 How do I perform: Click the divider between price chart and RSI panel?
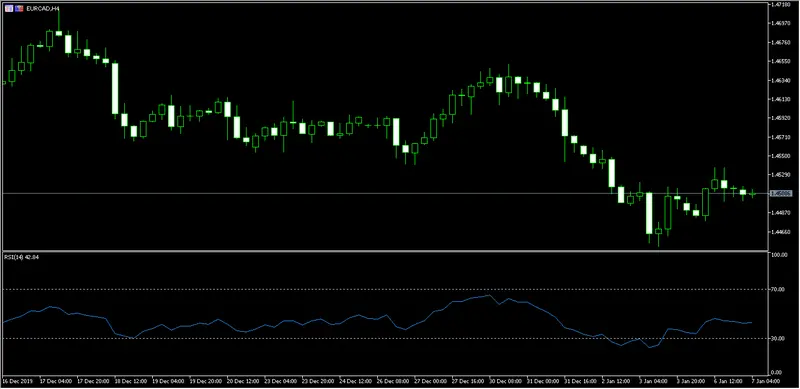pos(385,251)
